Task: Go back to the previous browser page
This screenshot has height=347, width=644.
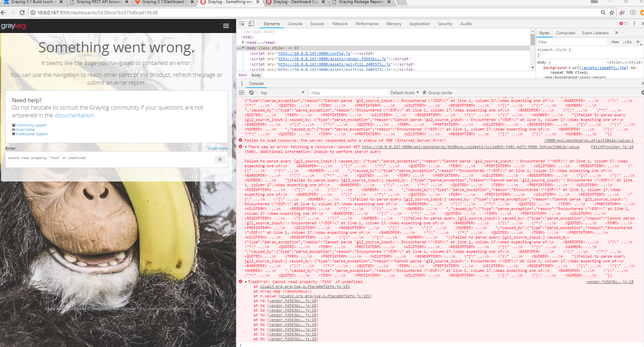Action: [3, 13]
